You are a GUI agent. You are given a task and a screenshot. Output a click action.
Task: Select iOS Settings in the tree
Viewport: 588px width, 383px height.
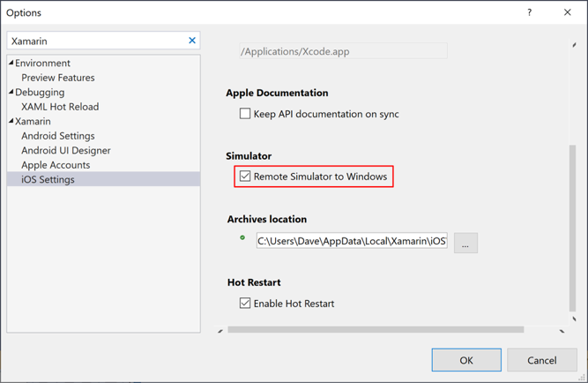click(x=103, y=179)
